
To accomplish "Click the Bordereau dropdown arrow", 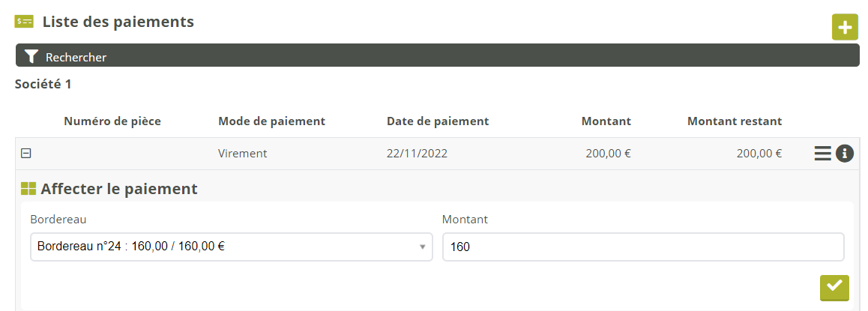I will [x=422, y=247].
